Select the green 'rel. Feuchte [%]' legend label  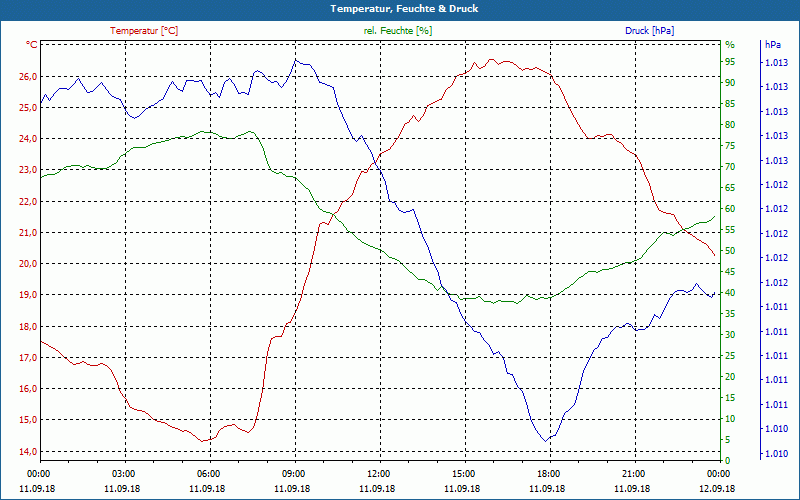click(x=398, y=31)
